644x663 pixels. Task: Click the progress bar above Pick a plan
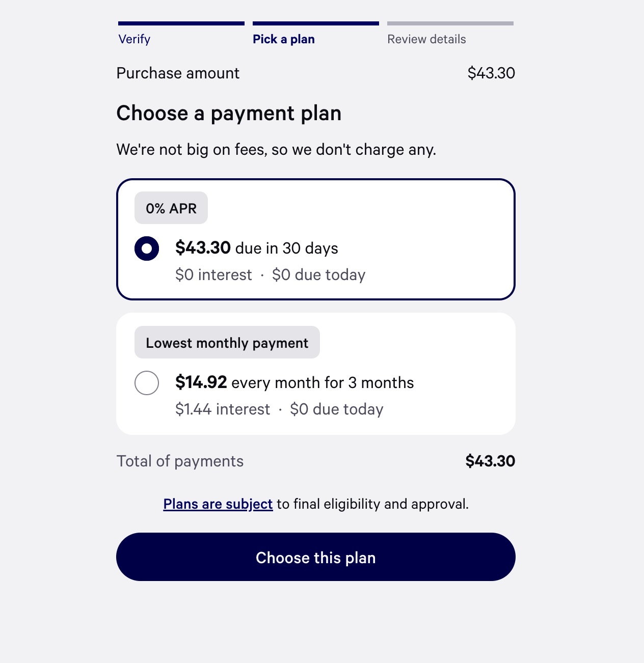tap(316, 23)
